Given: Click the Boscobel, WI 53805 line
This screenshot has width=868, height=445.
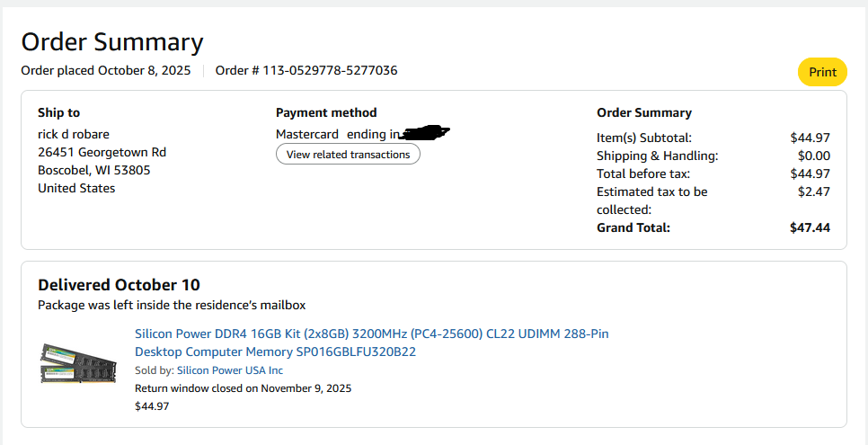Looking at the screenshot, I should pos(93,170).
